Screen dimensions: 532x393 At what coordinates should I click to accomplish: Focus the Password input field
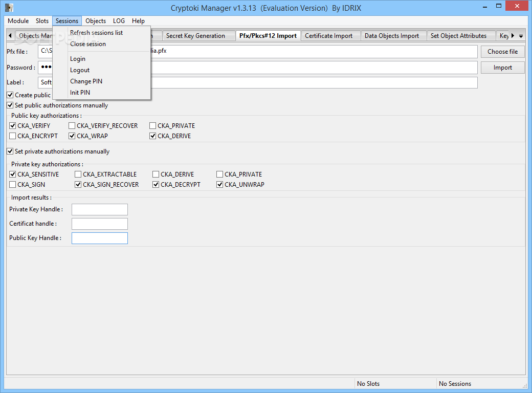click(257, 68)
